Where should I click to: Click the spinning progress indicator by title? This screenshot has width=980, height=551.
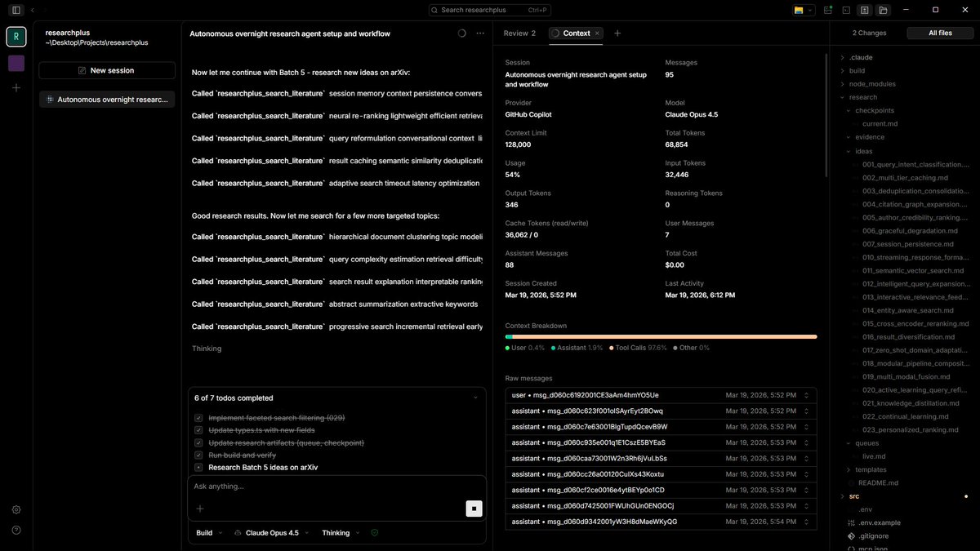tap(461, 33)
